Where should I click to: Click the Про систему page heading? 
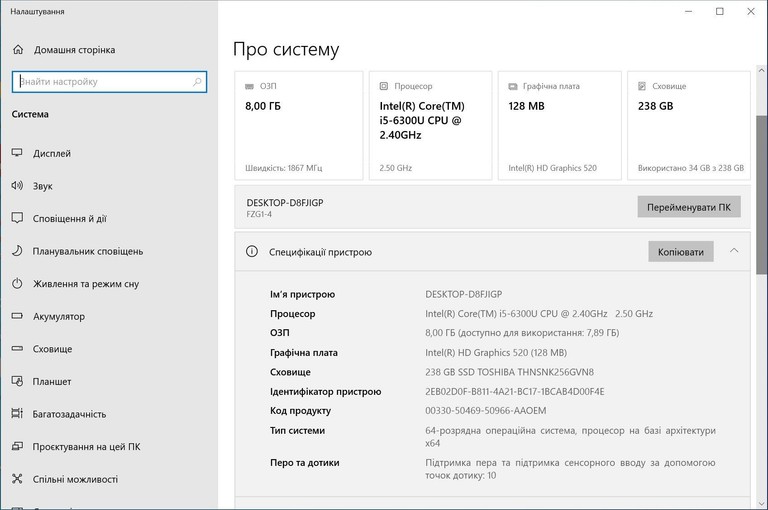click(x=286, y=49)
